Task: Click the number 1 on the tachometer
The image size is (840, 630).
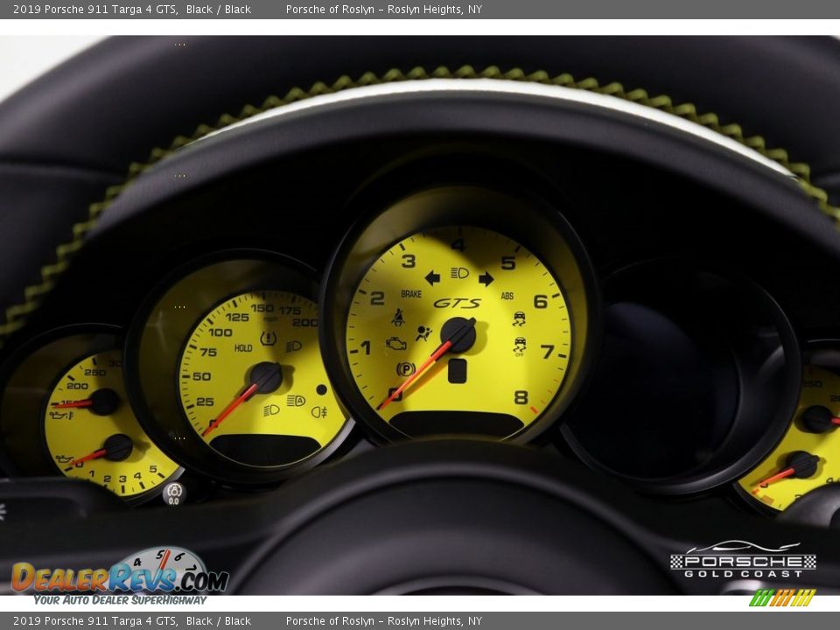Action: [x=366, y=348]
